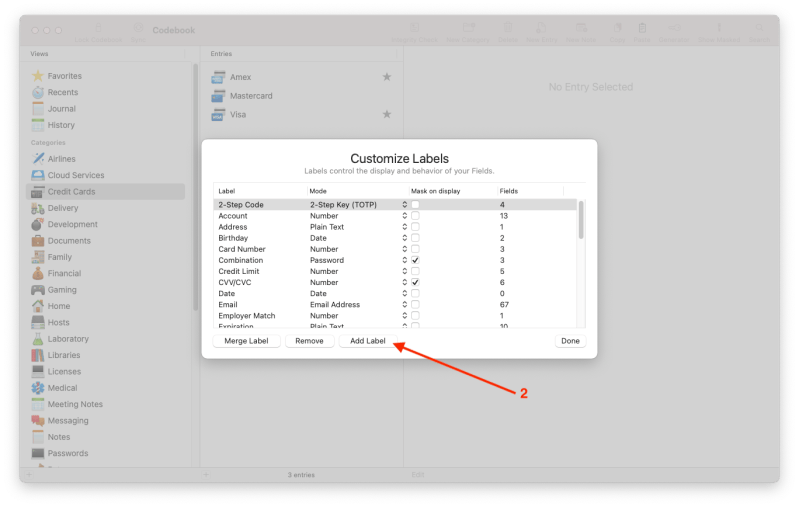Select the Employer Match label row
This screenshot has width=799, height=507.
point(395,316)
